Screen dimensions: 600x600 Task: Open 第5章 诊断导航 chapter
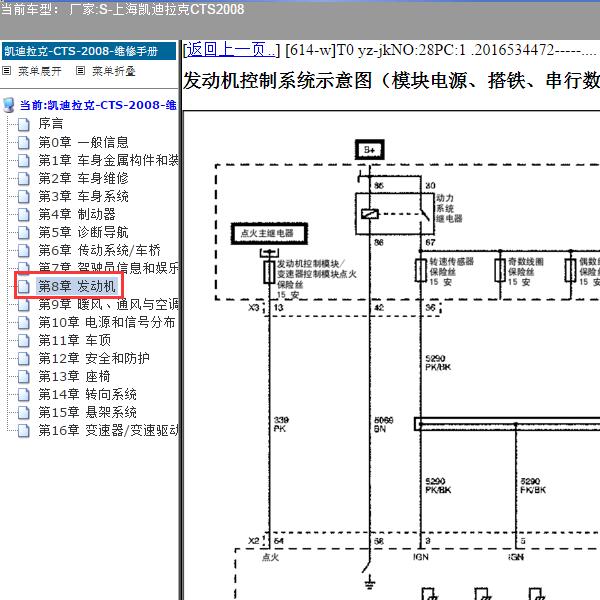point(83,232)
